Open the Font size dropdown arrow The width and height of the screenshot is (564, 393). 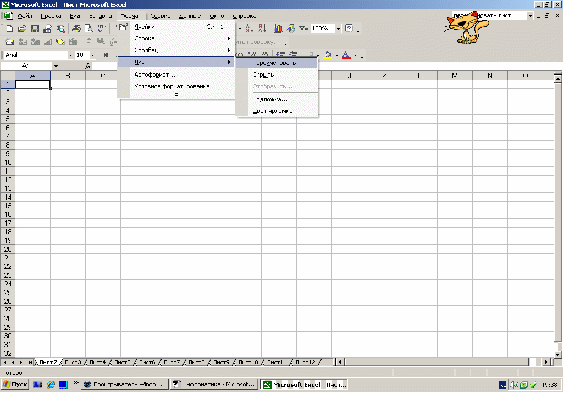(93, 55)
